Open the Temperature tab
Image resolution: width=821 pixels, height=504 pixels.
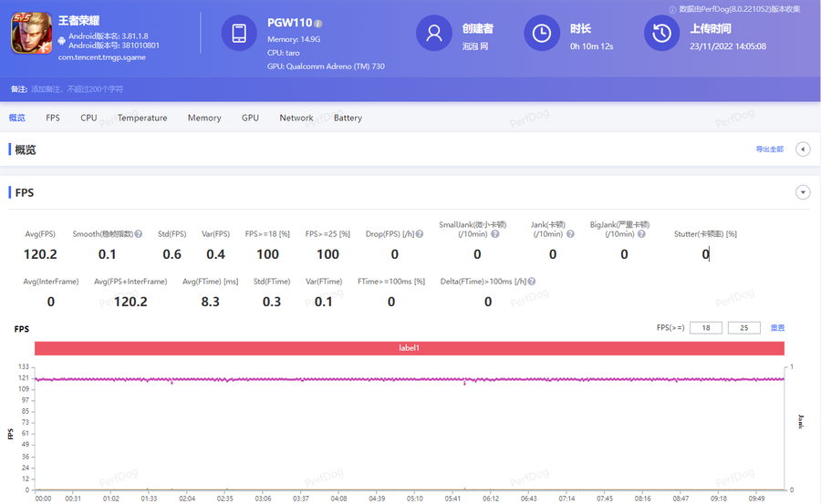point(142,118)
